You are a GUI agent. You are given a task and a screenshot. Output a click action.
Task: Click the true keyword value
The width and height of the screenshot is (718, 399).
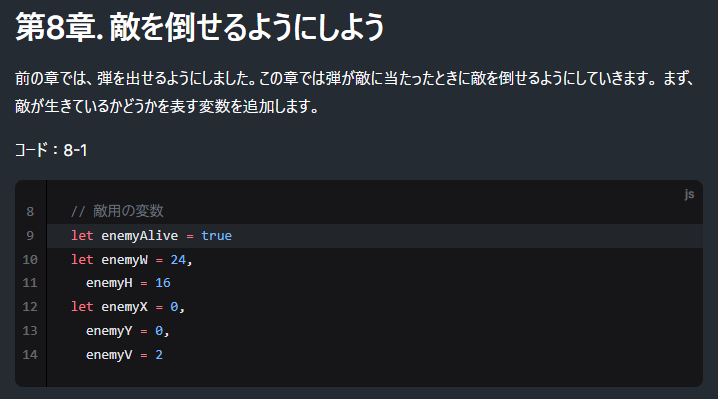pyautogui.click(x=217, y=235)
